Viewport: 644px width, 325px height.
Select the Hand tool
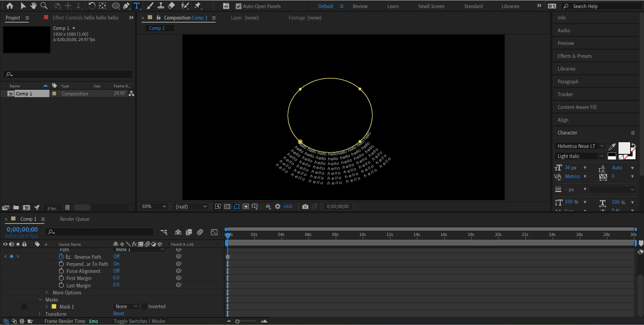click(33, 6)
